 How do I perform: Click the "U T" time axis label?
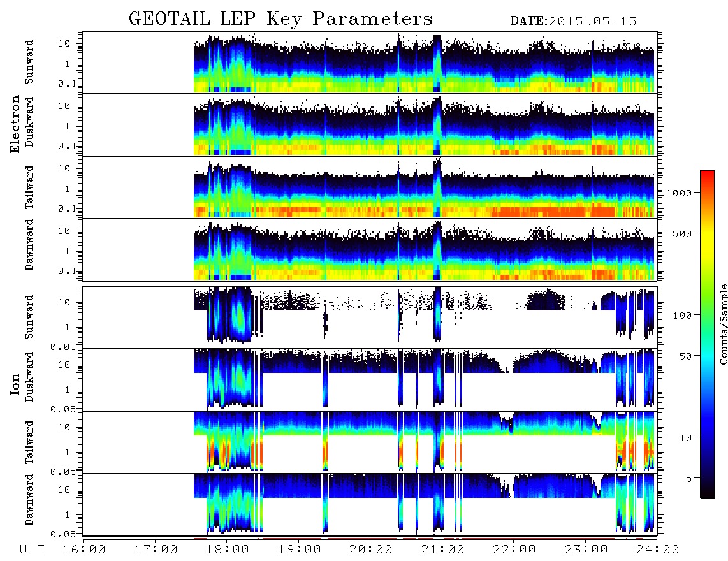point(33,550)
